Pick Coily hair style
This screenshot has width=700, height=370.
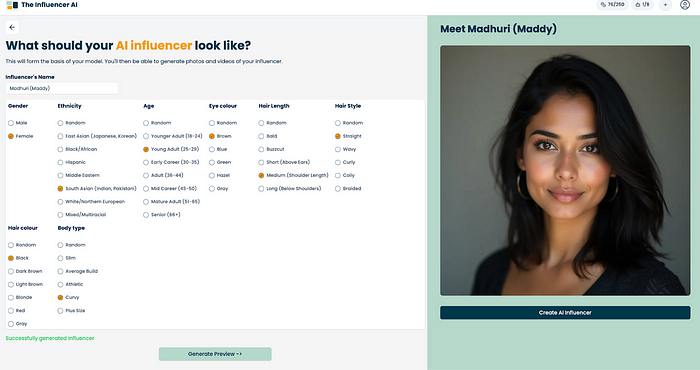pyautogui.click(x=345, y=175)
